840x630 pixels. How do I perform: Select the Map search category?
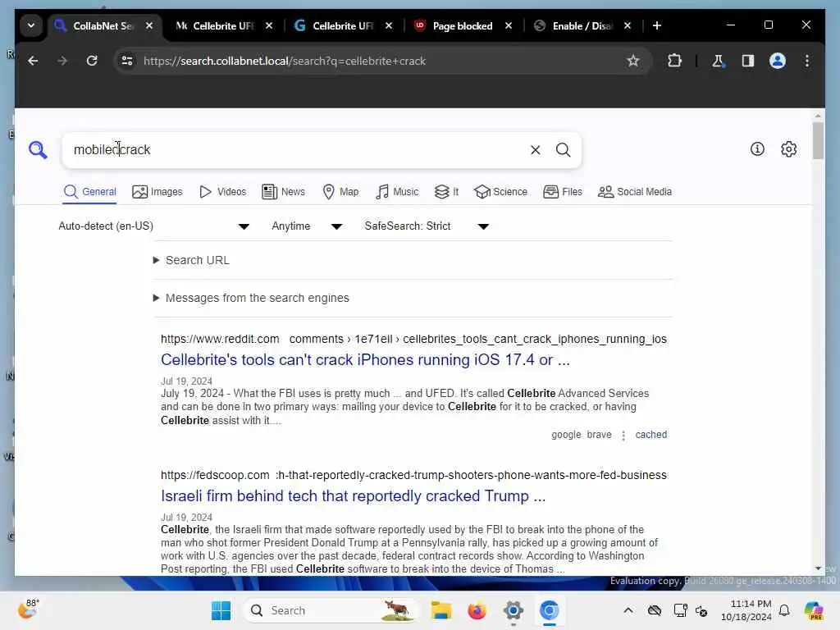(x=340, y=192)
